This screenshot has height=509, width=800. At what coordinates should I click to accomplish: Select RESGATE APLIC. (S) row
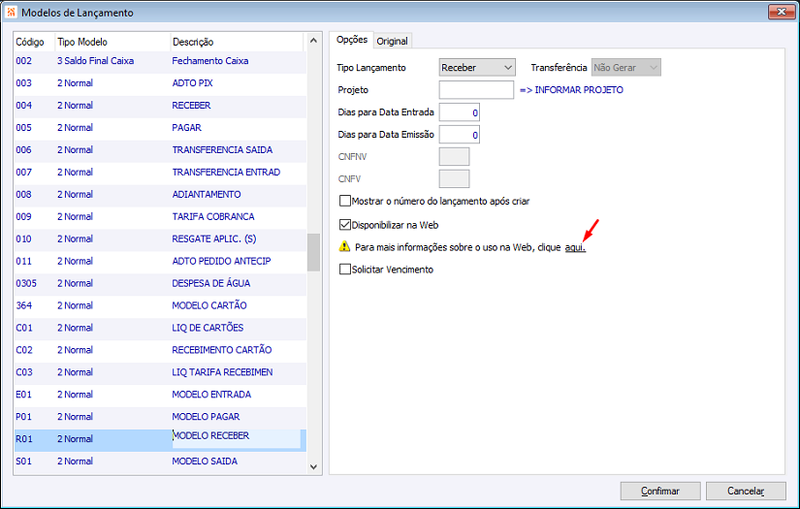(x=161, y=239)
